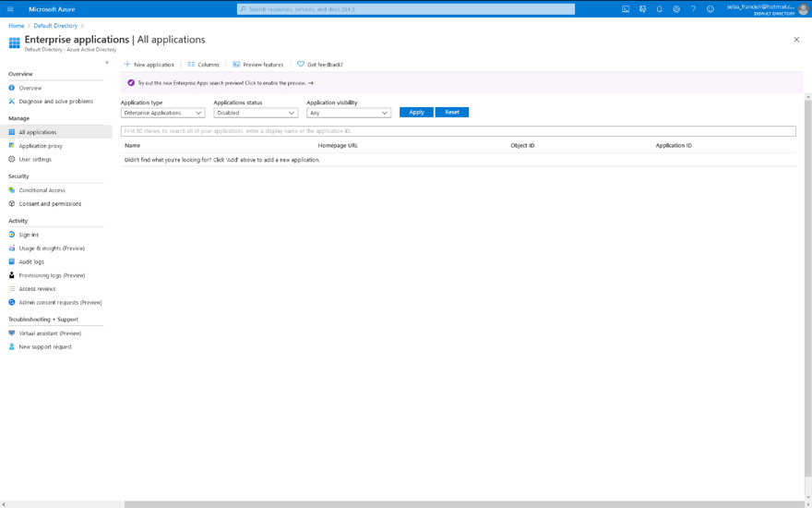Click the Name column header
The width and height of the screenshot is (812, 508).
(x=133, y=146)
